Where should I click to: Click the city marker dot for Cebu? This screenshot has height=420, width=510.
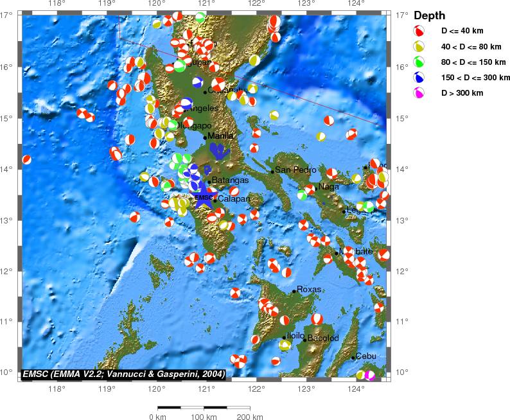pos(353,358)
